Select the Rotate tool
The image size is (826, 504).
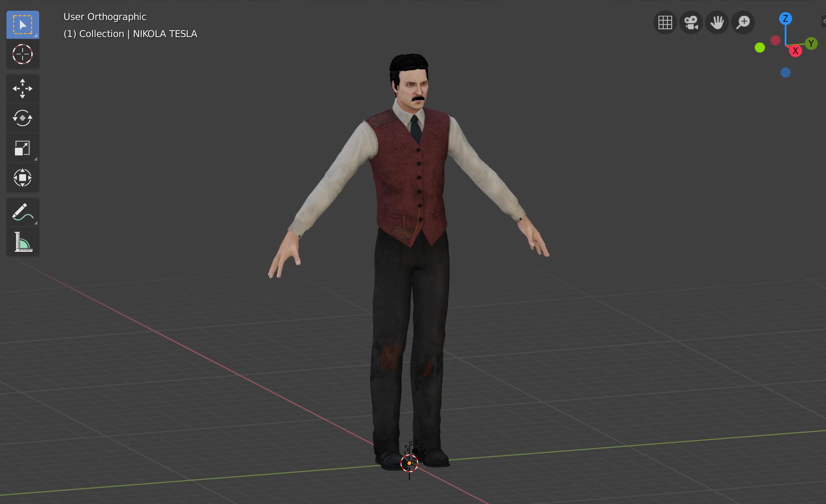(23, 118)
